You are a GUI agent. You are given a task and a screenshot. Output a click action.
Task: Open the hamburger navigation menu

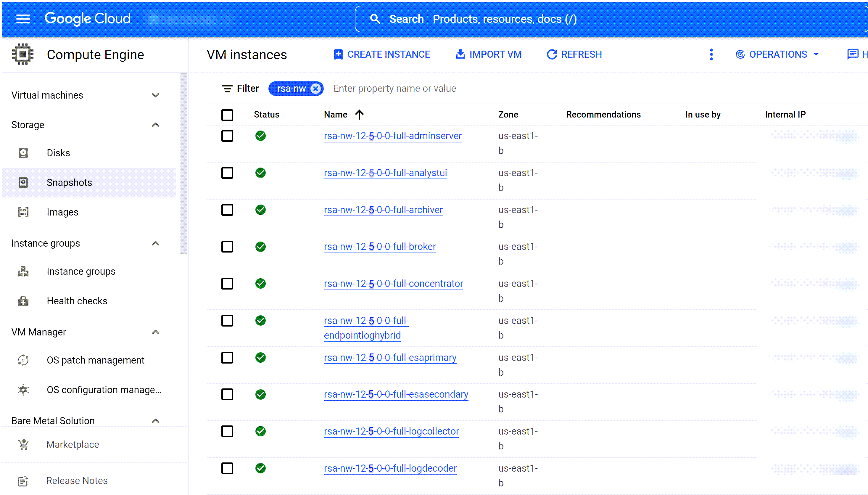click(23, 19)
